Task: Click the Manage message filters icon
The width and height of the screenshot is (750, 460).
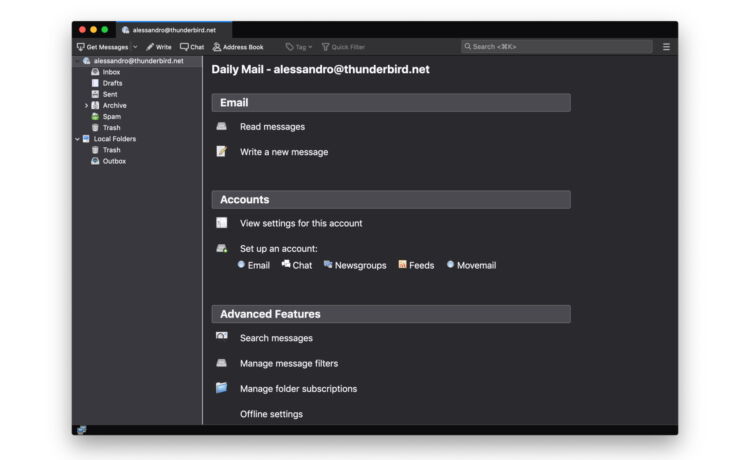Action: [x=221, y=363]
